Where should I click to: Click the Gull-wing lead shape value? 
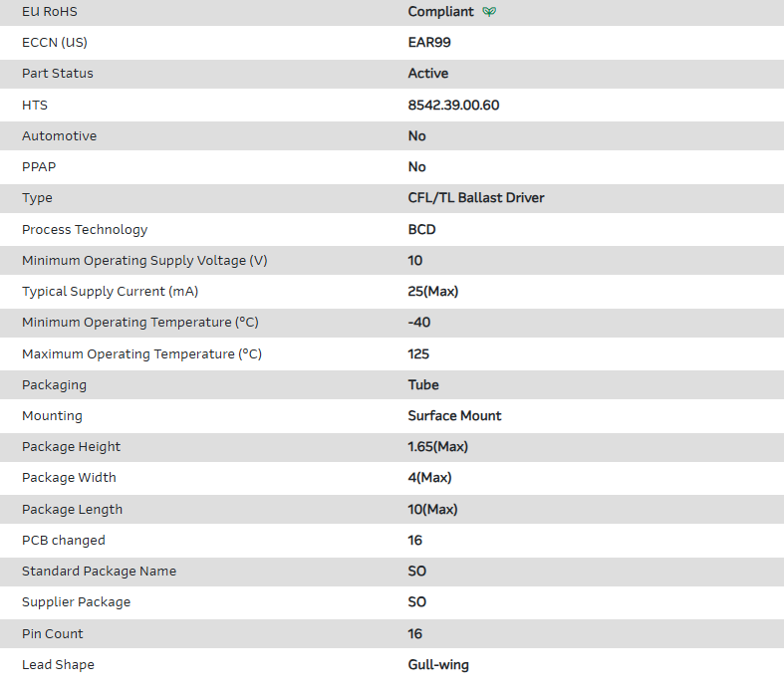438,665
